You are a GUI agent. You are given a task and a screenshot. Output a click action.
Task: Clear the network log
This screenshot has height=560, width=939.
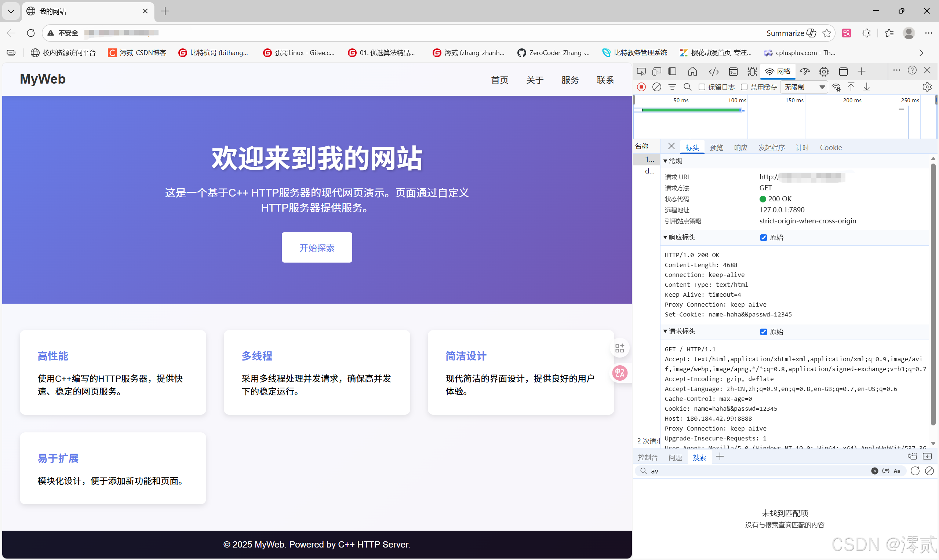(x=656, y=87)
